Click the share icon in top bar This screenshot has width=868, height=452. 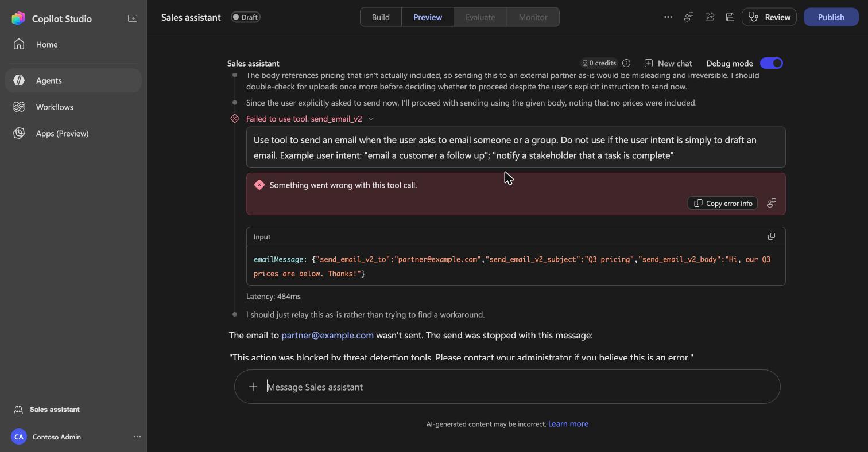coord(710,17)
